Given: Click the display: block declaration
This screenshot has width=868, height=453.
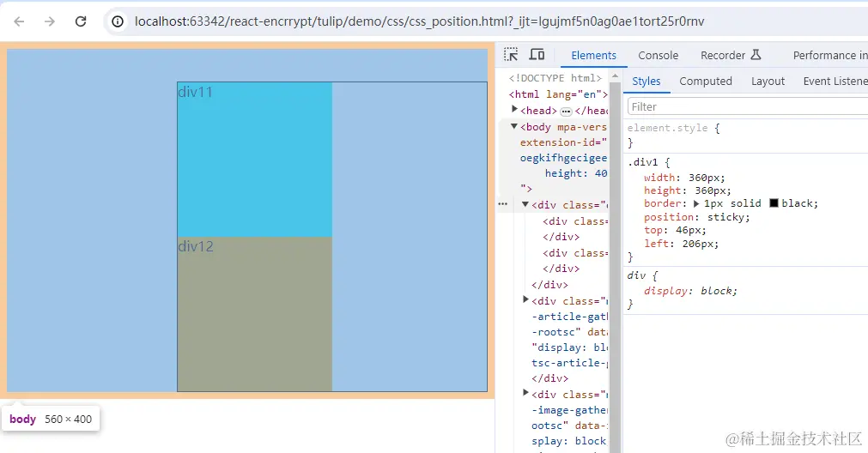Looking at the screenshot, I should [690, 291].
